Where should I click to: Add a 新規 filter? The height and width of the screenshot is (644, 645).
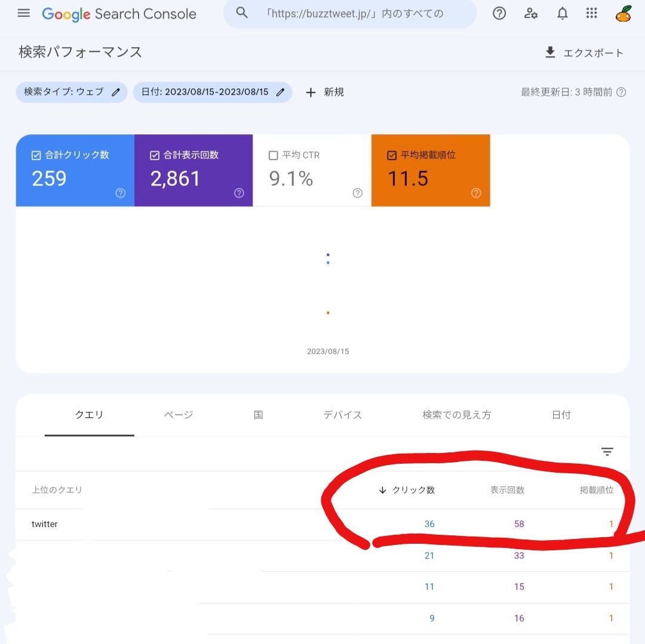(x=325, y=92)
